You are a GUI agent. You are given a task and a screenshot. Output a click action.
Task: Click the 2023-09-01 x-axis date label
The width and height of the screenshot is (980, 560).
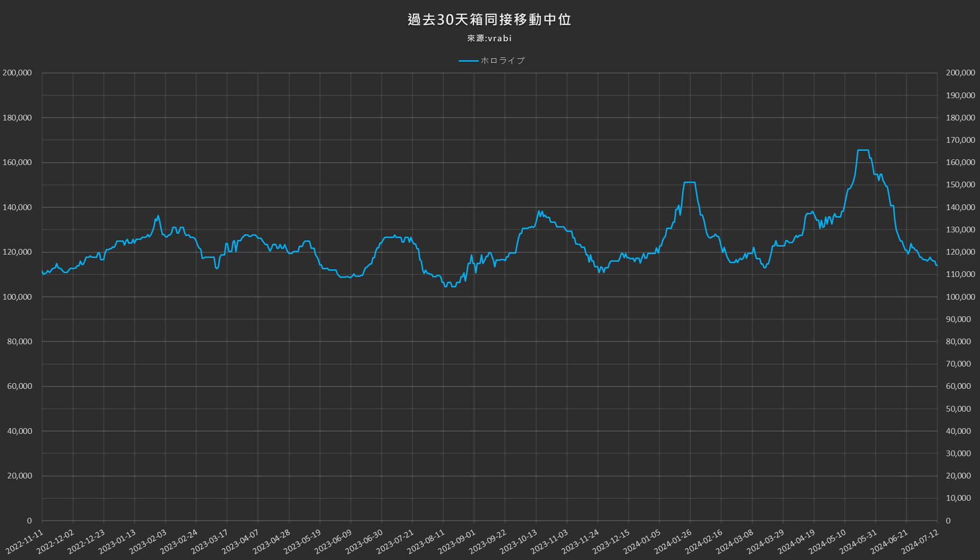coord(457,542)
